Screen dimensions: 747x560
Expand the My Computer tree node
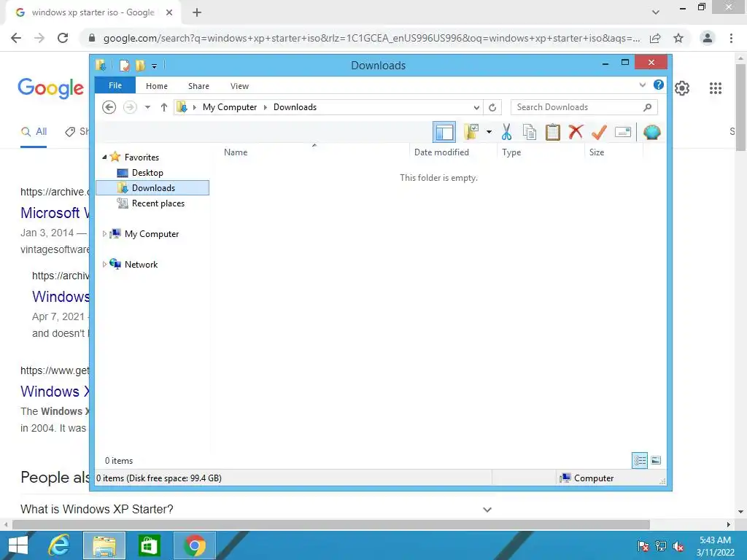(104, 234)
